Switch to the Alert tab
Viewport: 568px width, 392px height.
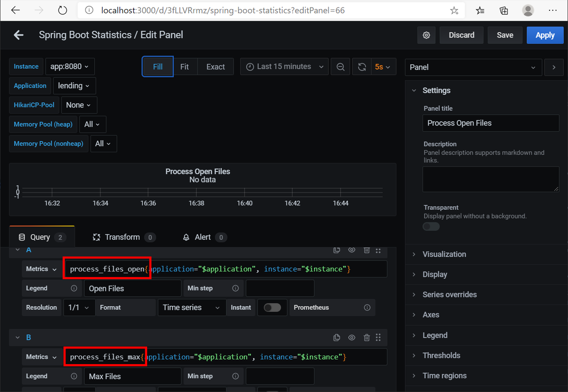pyautogui.click(x=204, y=237)
